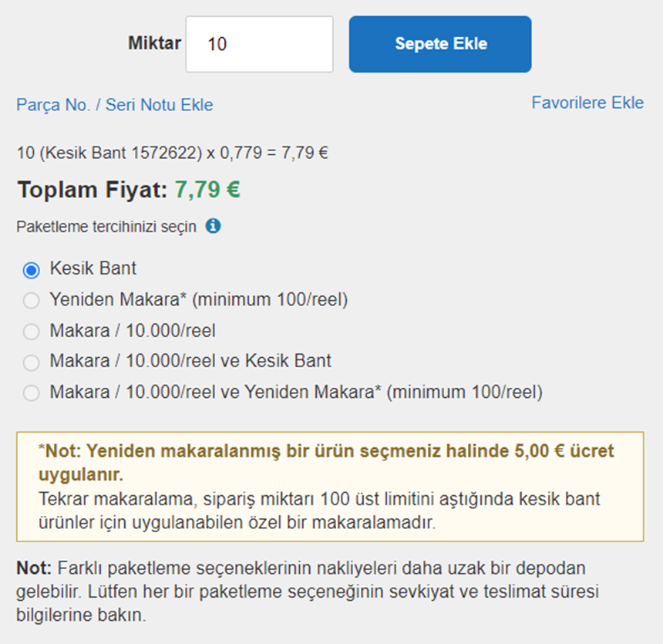
Task: Click the green 7,79 € total price
Action: pyautogui.click(x=207, y=189)
